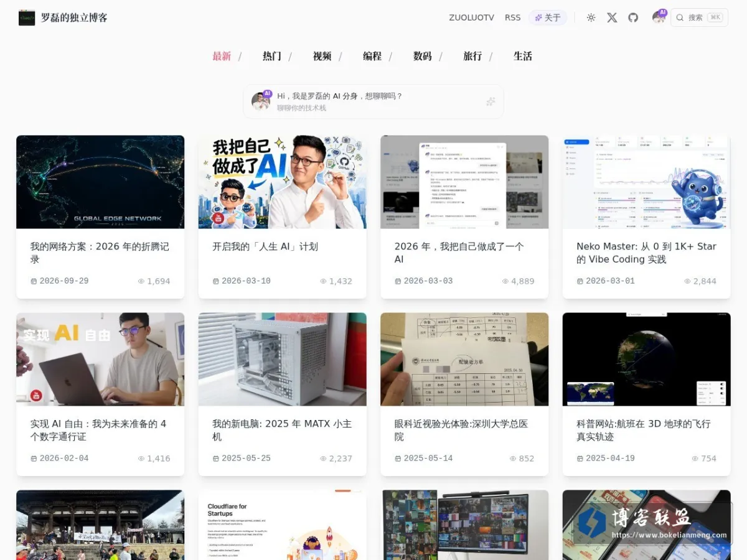Click the view count 4,889
The width and height of the screenshot is (747, 560).
pos(518,281)
